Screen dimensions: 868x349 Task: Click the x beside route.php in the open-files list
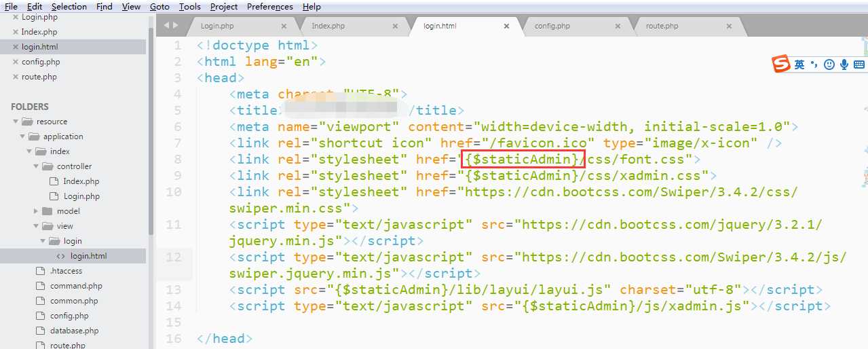pos(15,77)
